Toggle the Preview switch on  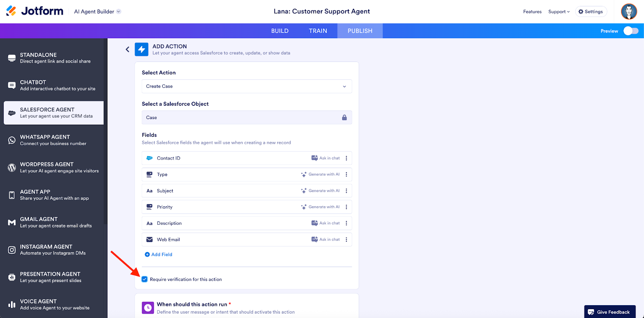click(x=631, y=31)
